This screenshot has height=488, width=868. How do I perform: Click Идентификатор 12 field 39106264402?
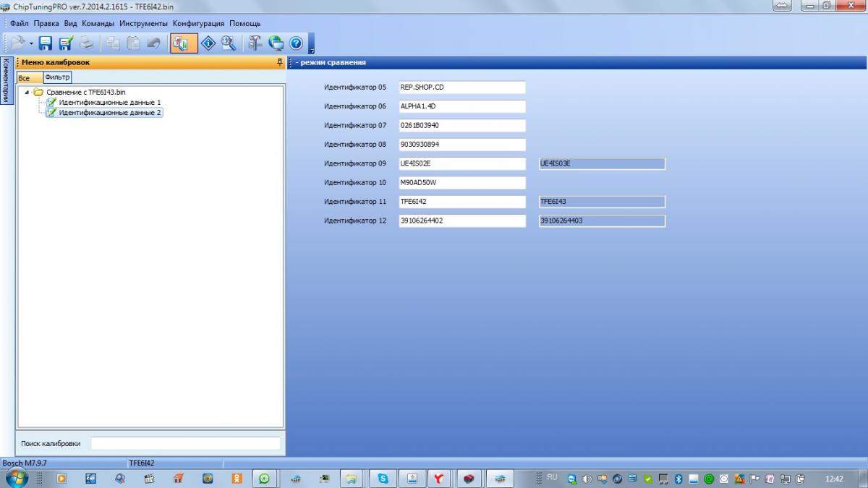tap(462, 221)
